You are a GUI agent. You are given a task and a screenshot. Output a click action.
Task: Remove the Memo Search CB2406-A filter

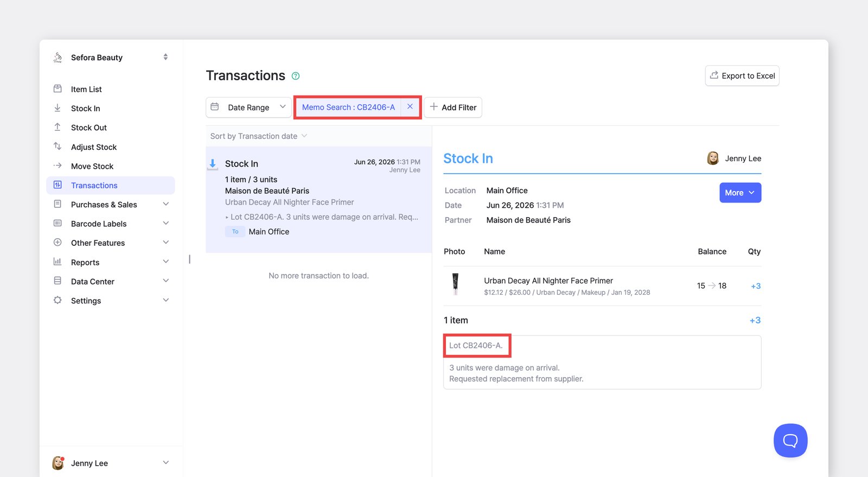(x=410, y=107)
